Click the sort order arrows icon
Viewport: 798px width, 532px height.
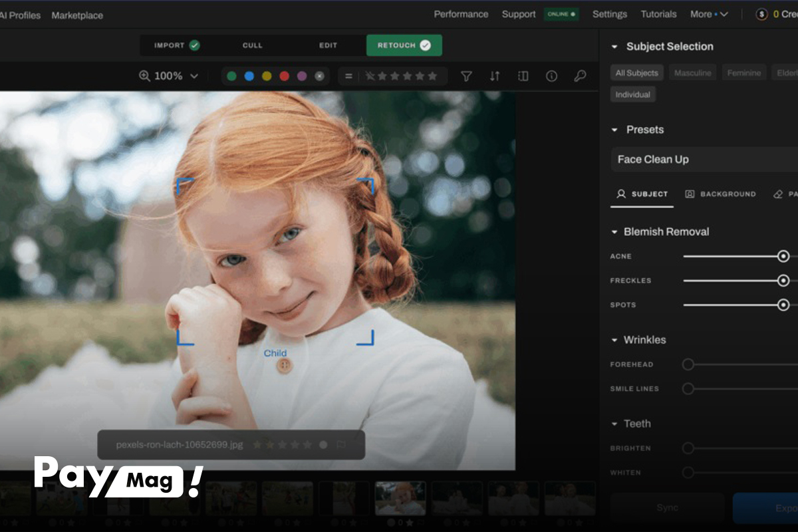495,76
